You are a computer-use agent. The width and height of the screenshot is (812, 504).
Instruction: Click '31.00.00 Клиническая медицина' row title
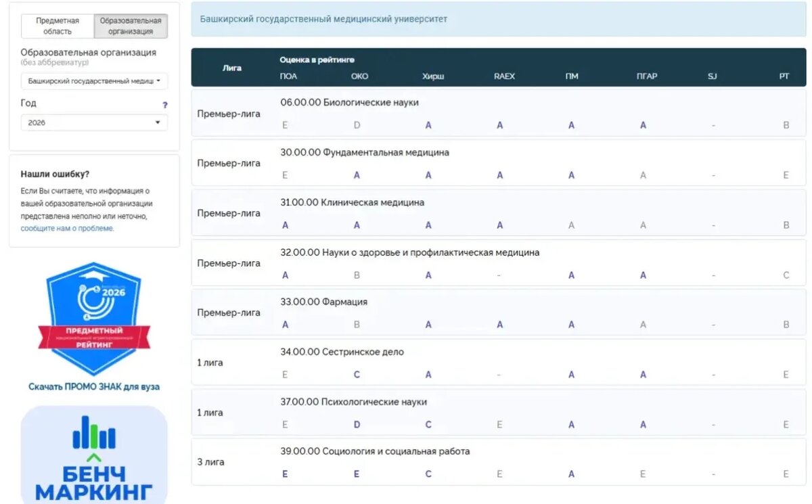pyautogui.click(x=353, y=202)
